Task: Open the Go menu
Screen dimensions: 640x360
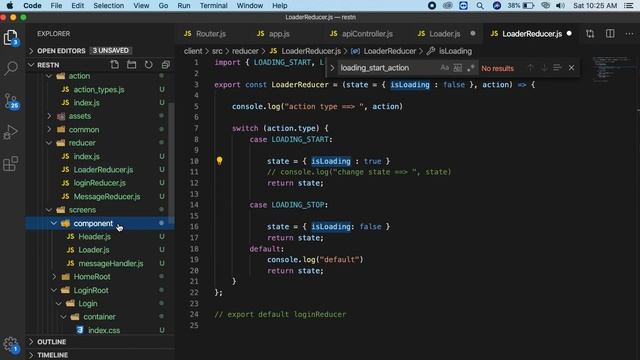Action: tap(163, 6)
